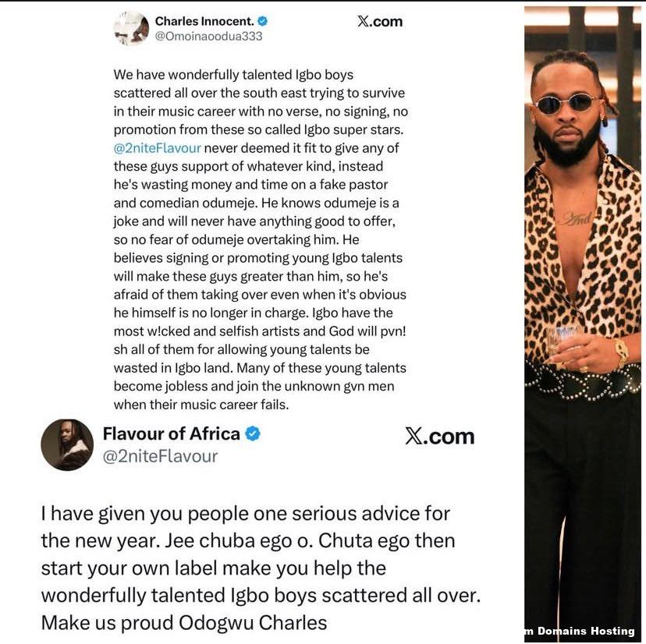Open the blue @2niteFlavour mention in the tweet

157,148
